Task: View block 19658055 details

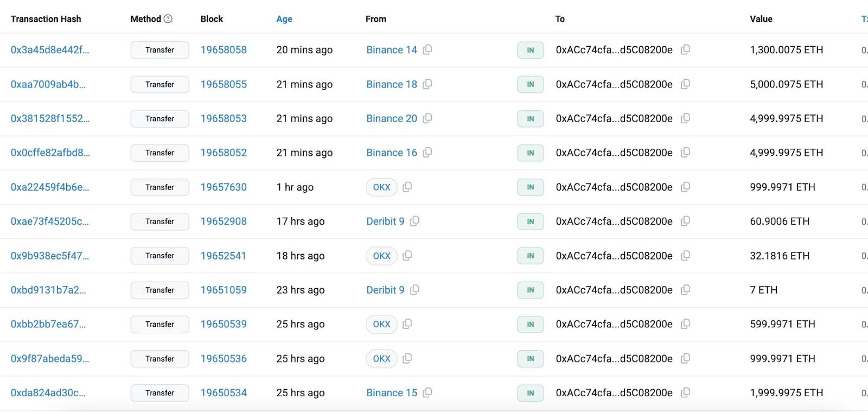Action: 224,84
